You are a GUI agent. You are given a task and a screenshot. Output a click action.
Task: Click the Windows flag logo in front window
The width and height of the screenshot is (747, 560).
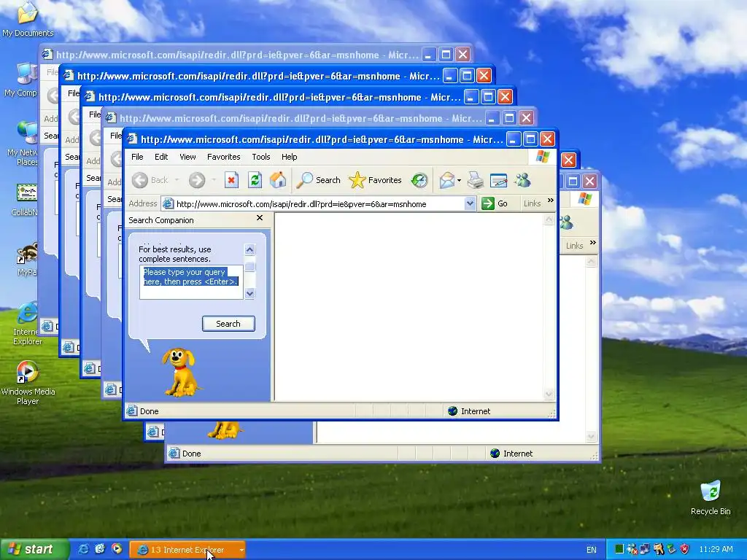pyautogui.click(x=543, y=157)
